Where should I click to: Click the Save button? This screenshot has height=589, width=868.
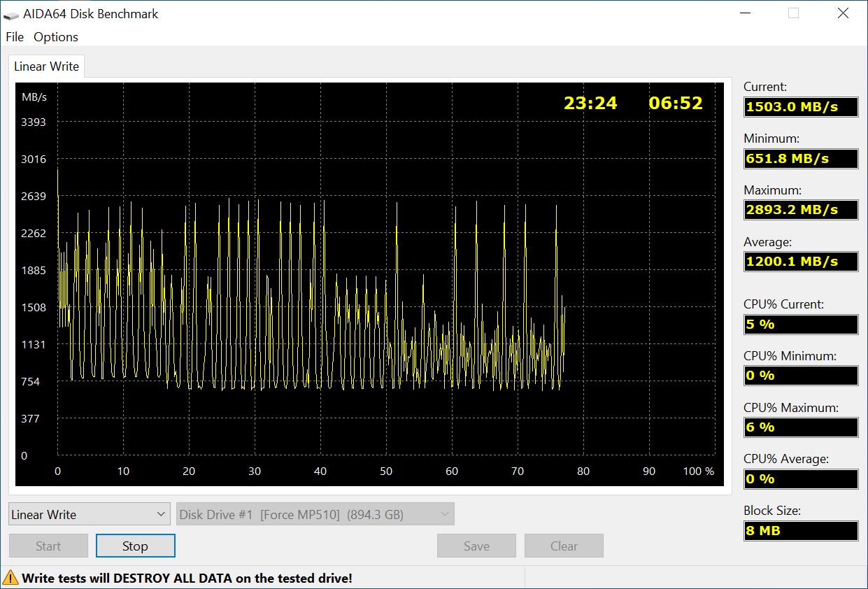(x=476, y=546)
